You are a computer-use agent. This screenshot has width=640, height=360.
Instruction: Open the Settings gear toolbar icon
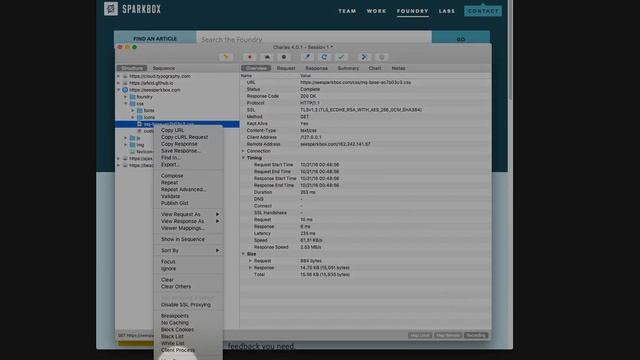pos(382,57)
